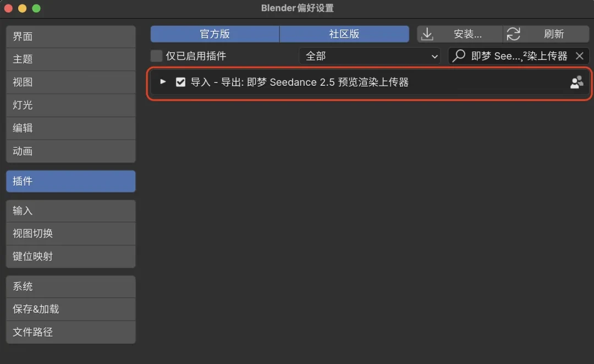Click the add-on title 导入 - 导出: 即梦 Seedance 2.5 预览渲染上传器
Image resolution: width=594 pixels, height=364 pixels.
[x=299, y=82]
